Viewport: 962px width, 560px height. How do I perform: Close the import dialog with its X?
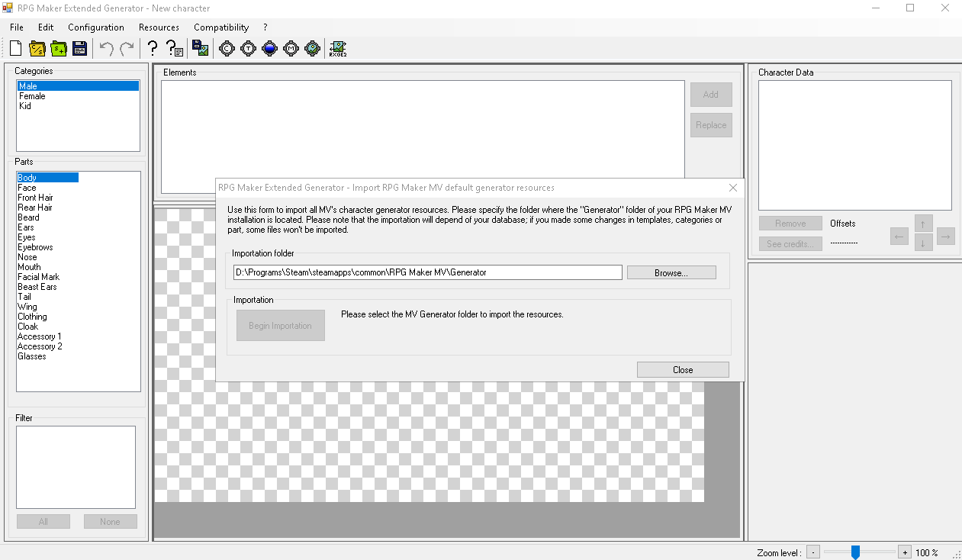point(733,188)
